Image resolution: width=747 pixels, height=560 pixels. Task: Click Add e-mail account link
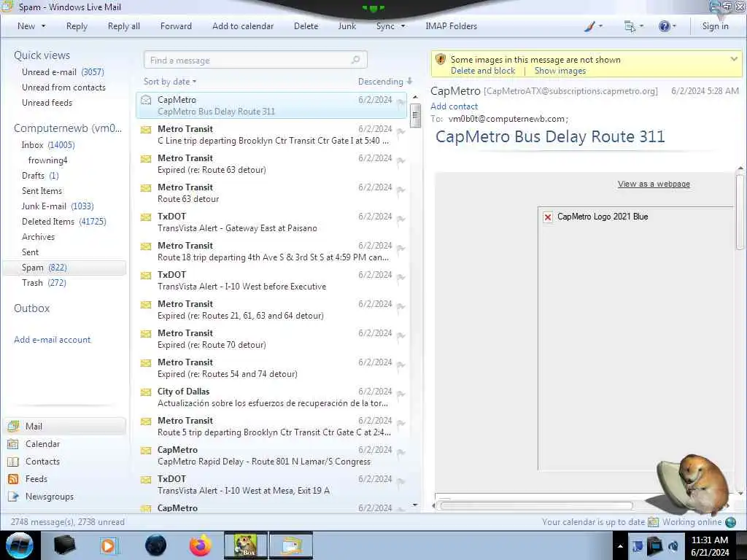(x=53, y=340)
